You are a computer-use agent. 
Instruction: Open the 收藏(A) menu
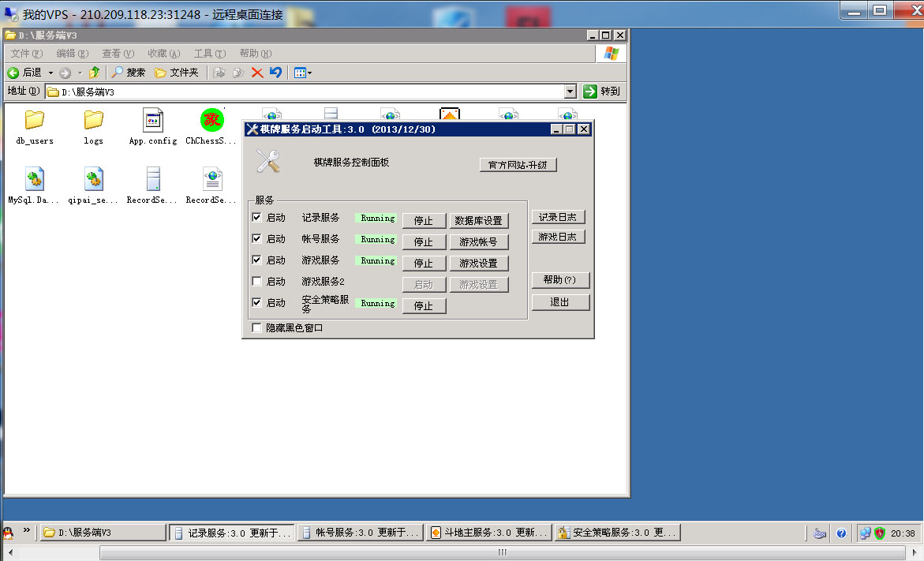(x=164, y=54)
